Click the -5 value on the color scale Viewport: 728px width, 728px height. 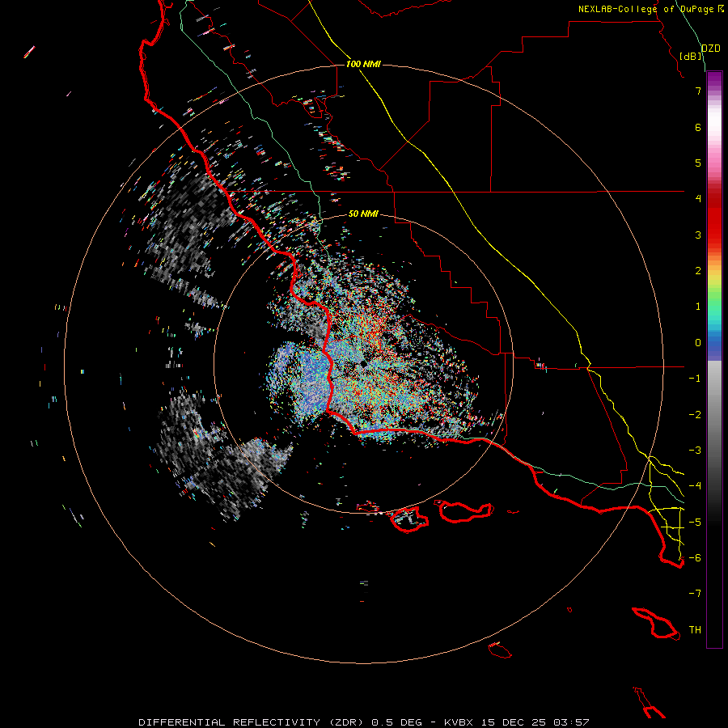(695, 523)
